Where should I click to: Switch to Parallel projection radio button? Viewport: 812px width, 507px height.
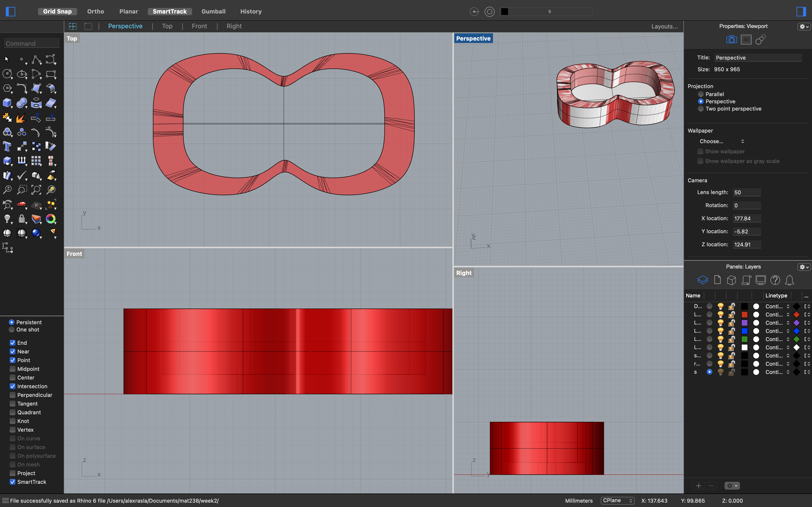pos(701,93)
